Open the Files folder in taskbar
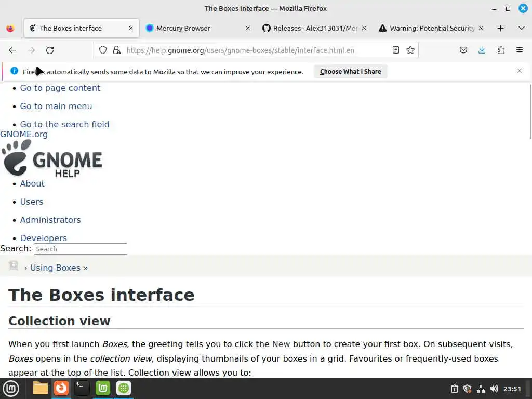 tap(41, 388)
